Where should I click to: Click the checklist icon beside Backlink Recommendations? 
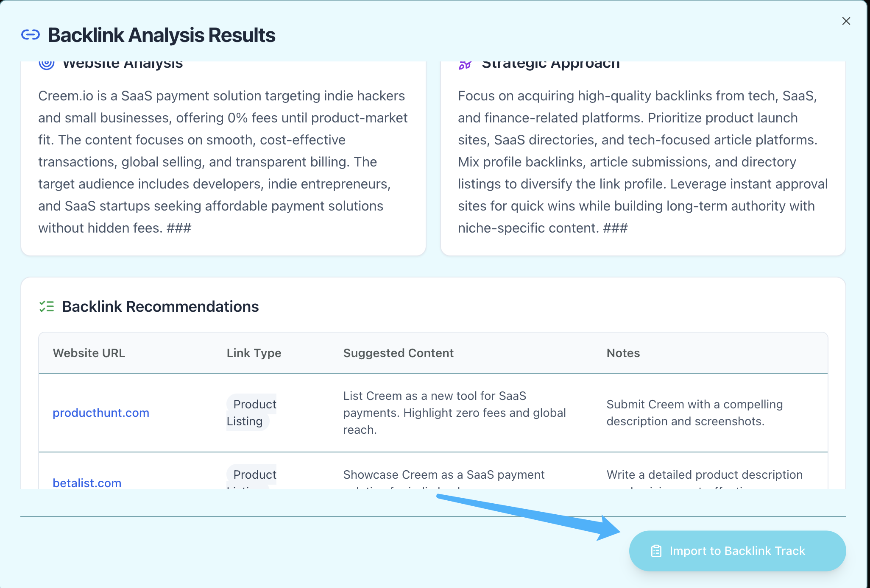[x=47, y=306]
